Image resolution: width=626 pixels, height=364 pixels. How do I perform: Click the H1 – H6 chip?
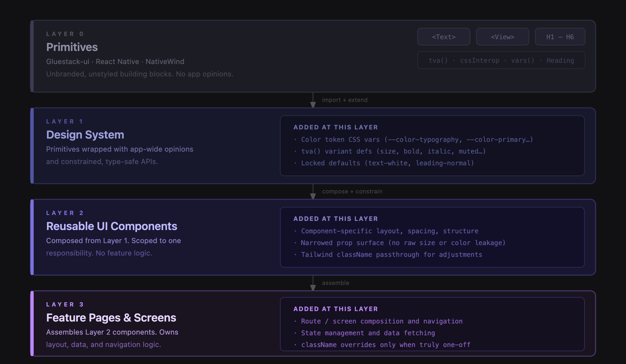pos(560,37)
